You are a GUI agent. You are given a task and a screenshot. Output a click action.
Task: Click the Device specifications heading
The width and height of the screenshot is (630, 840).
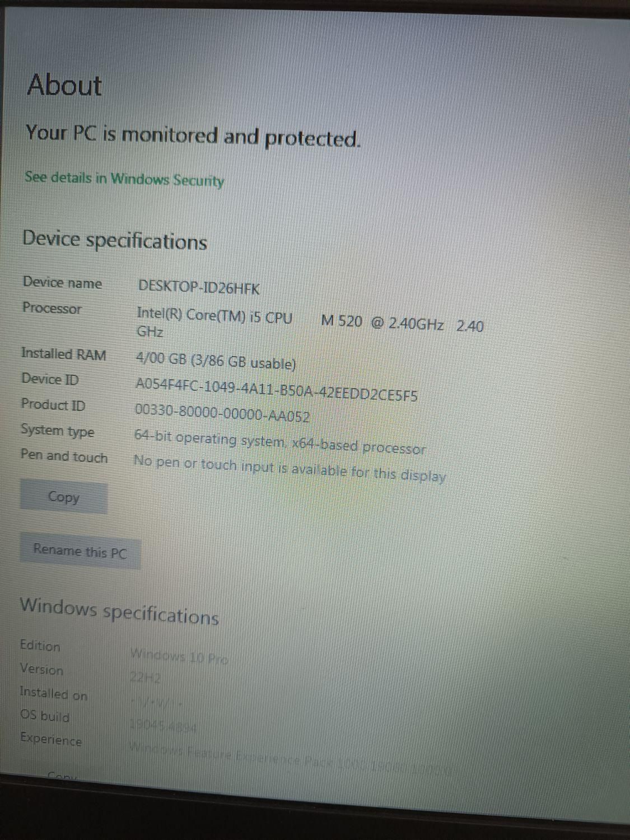(115, 240)
